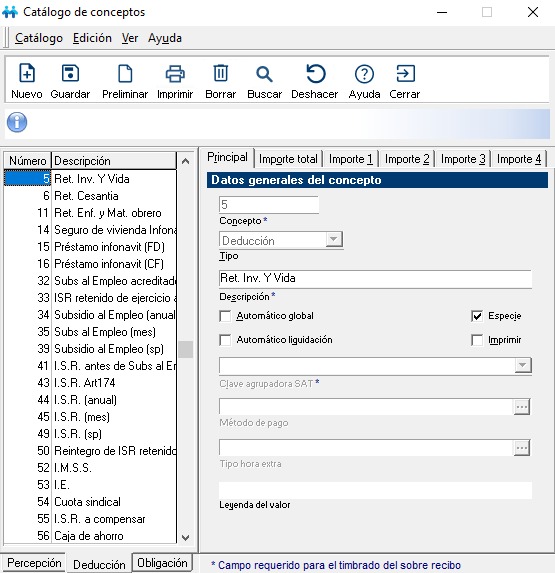Click the blue information icon
Viewport: 555px width, 573px height.
pos(17,122)
